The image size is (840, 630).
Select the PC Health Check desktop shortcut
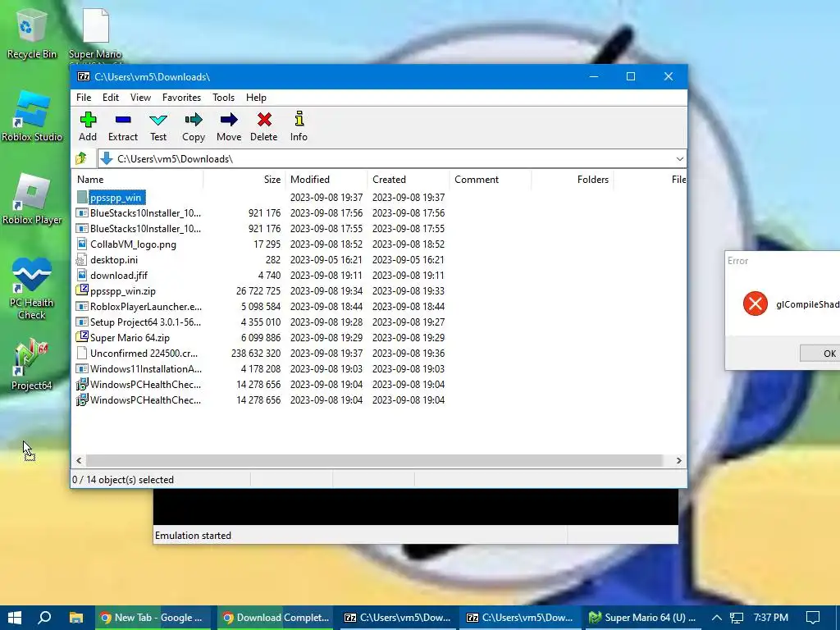[32, 290]
